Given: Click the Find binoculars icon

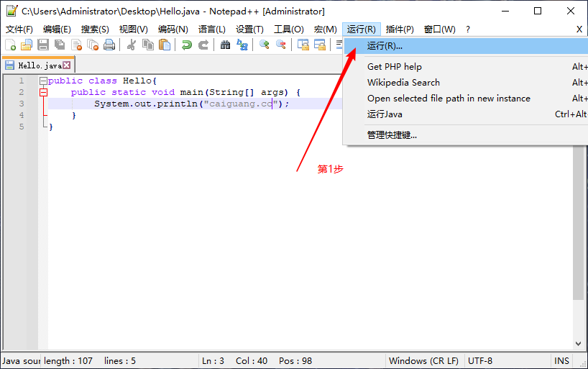Looking at the screenshot, I should (226, 45).
